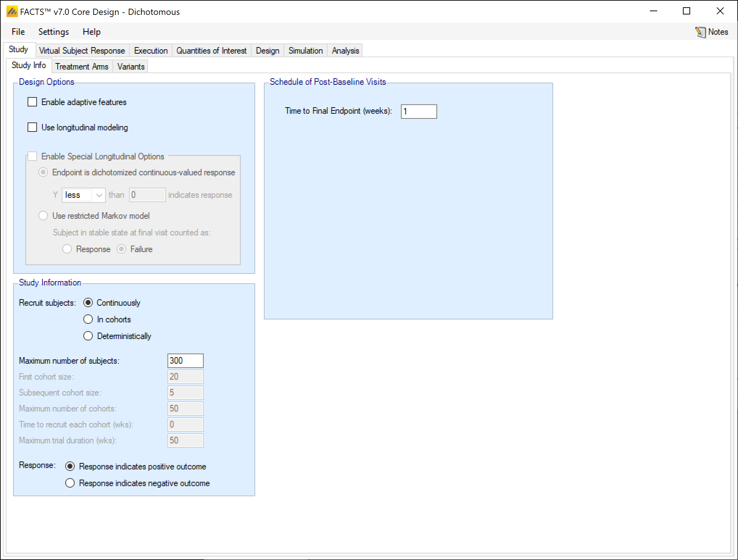Open the Analysis tab
The width and height of the screenshot is (738, 560).
point(345,51)
